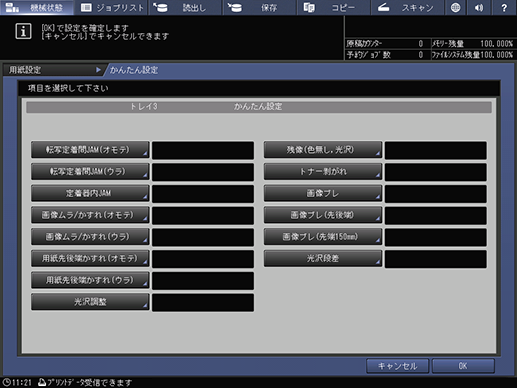Click value field next to 転写定着間JAM(オモテ)
The height and width of the screenshot is (388, 517).
203,150
